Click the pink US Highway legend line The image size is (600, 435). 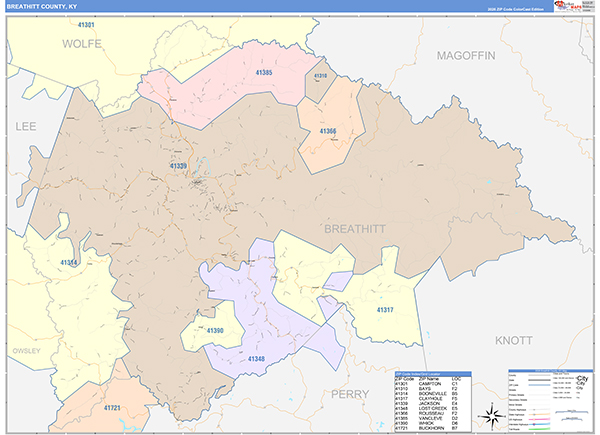[x=540, y=419]
